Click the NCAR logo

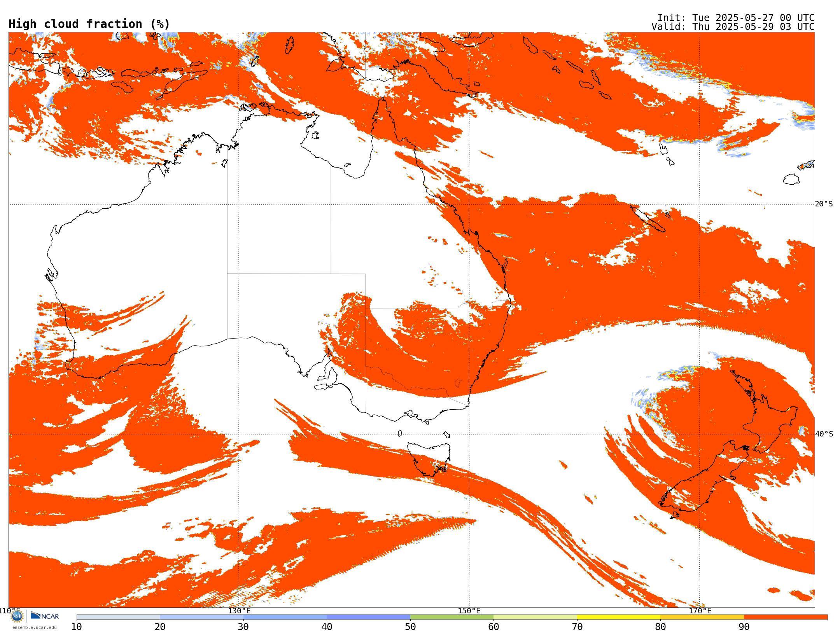click(45, 616)
